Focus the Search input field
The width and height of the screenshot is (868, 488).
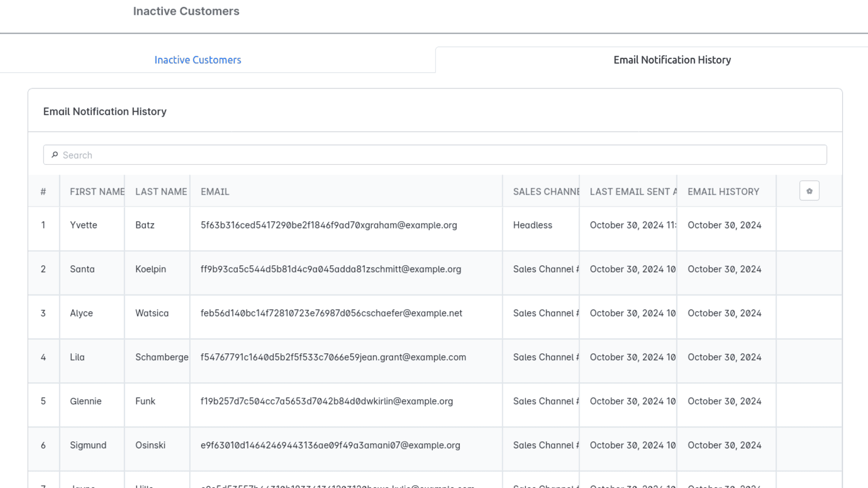tap(435, 155)
